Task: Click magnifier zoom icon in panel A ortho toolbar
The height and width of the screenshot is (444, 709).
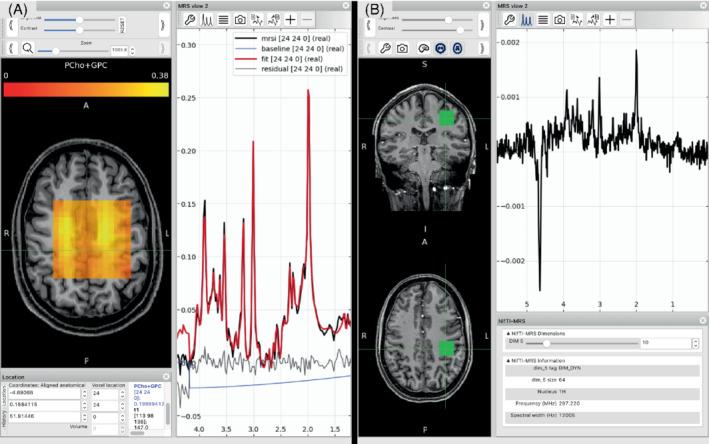Action: click(28, 48)
